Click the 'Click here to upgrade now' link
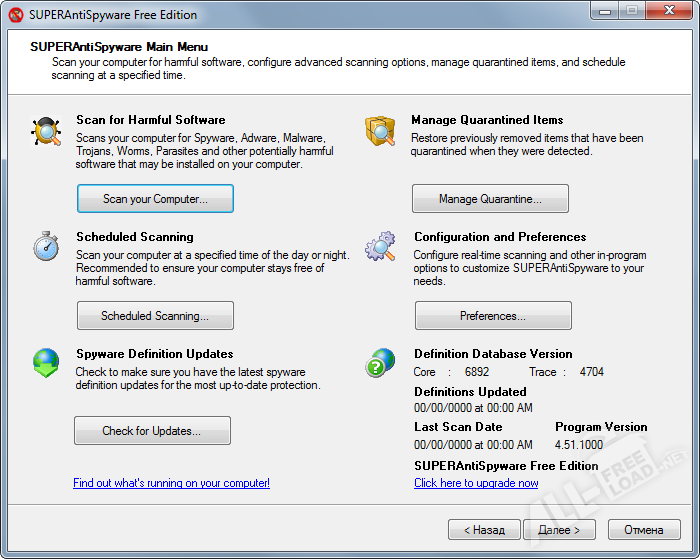The image size is (700, 559). tap(476, 483)
